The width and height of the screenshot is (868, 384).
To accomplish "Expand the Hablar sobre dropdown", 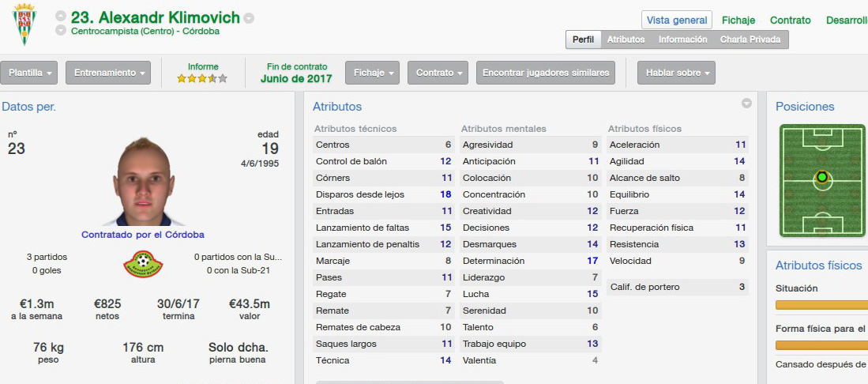I will tap(676, 73).
